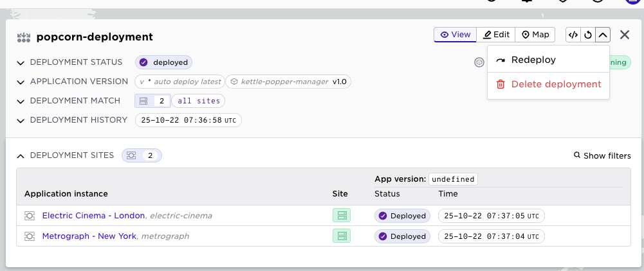Choose Redeploy from the dropdown menu
The image size is (644, 271).
[x=533, y=60]
